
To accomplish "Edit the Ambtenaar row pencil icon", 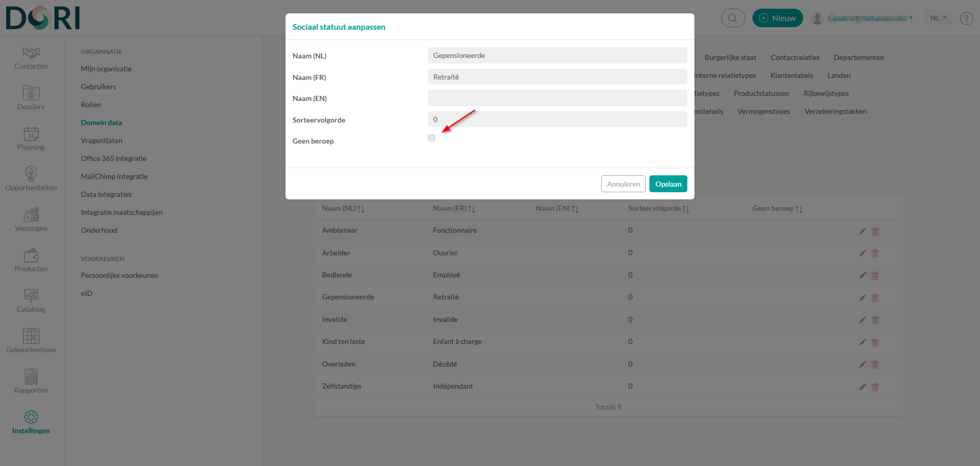I will coord(862,231).
